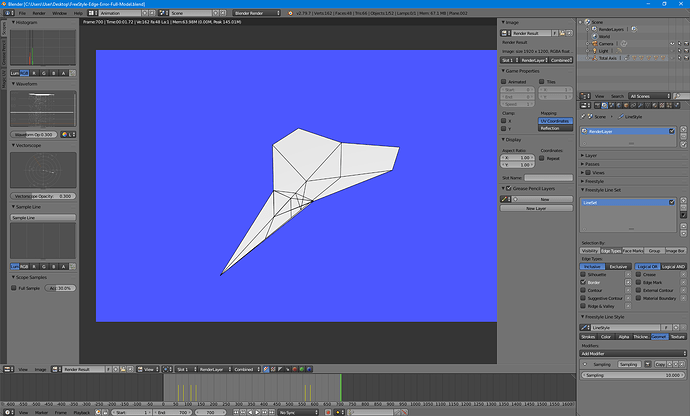
Task: Click the blue channel display icon
Action: click(309, 369)
